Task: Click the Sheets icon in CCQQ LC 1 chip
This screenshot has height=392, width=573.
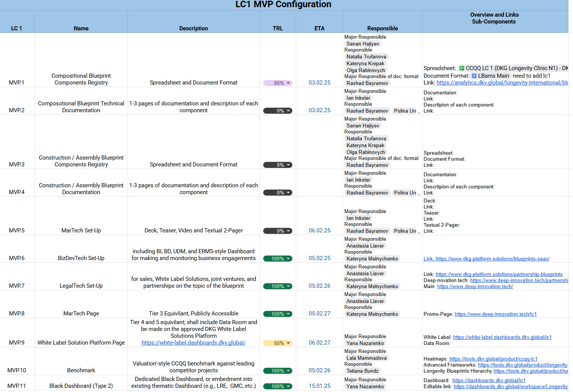Action: [x=462, y=68]
